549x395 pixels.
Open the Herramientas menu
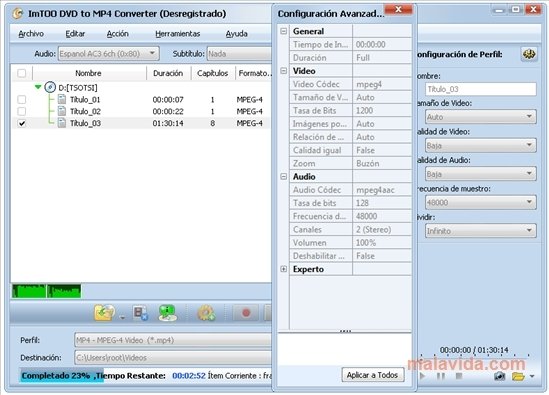point(178,34)
